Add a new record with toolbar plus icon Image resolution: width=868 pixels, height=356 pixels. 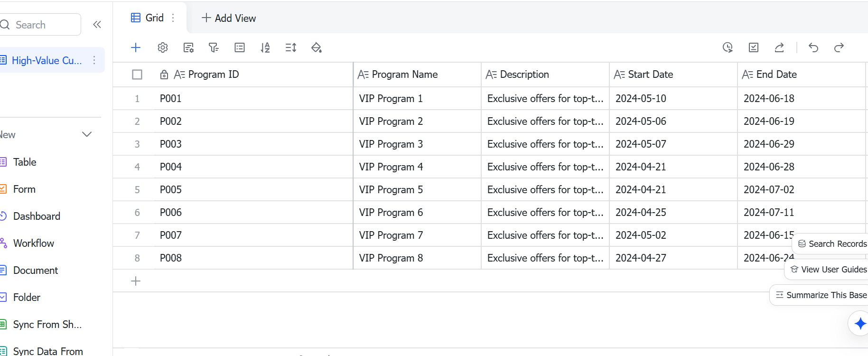[136, 47]
